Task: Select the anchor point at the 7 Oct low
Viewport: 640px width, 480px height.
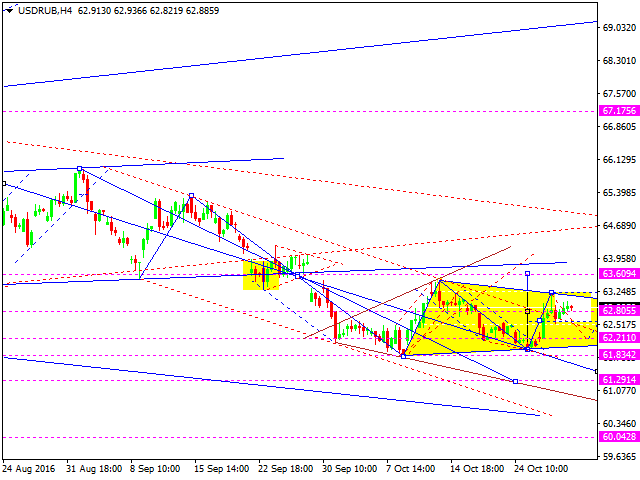Action: 404,356
